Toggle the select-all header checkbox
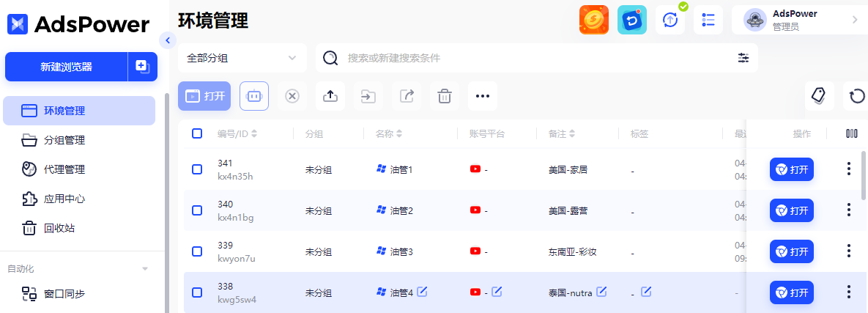Viewport: 868px width, 313px height. (x=197, y=133)
